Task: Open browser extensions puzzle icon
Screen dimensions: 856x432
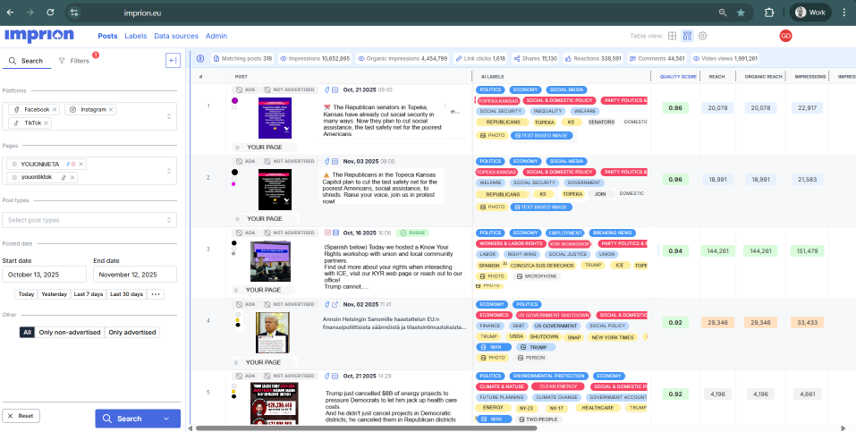Action: 769,13
